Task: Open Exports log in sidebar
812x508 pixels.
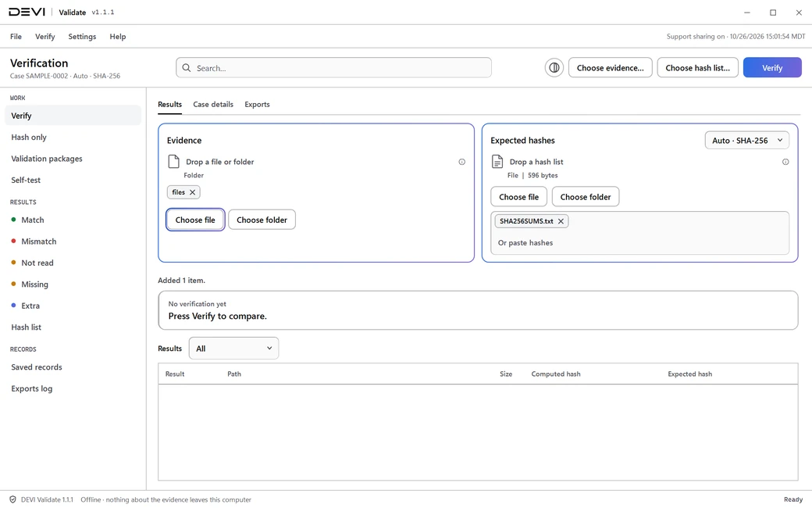Action: tap(73, 388)
